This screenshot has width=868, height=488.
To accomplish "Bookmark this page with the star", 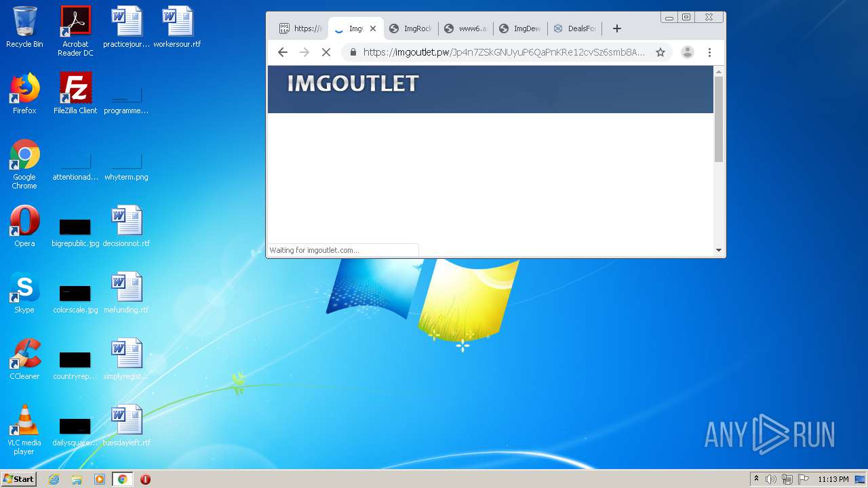I will coord(660,52).
